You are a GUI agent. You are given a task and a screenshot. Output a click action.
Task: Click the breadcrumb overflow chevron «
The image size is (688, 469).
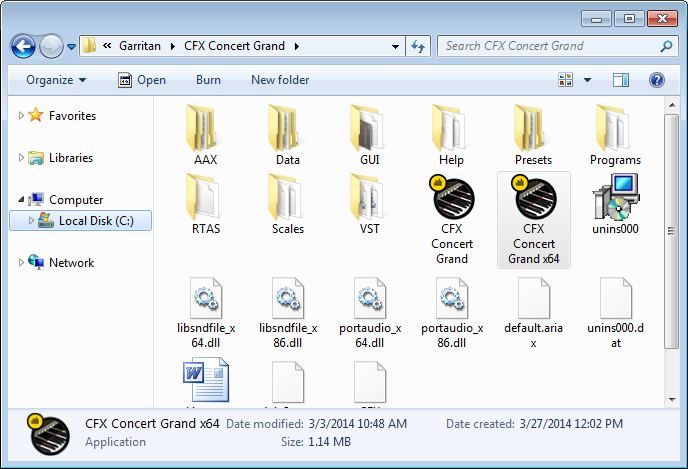point(107,46)
